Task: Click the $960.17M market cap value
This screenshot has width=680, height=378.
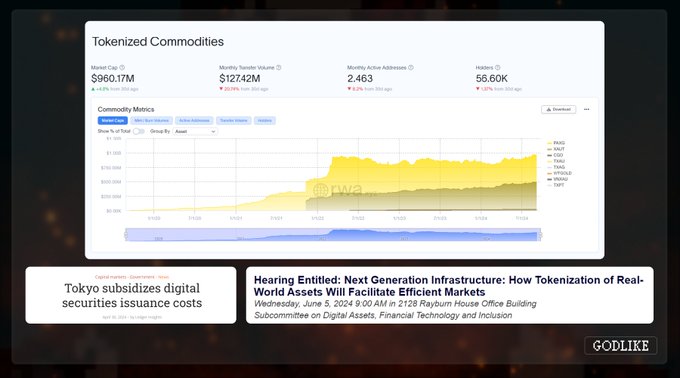Action: click(x=113, y=78)
